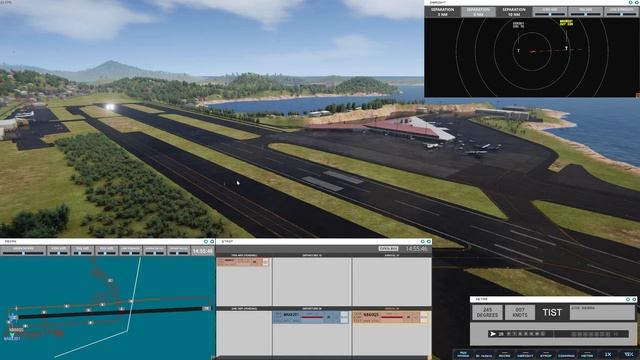The image size is (640, 360).
Task: Select the cyan MXA9201 aircraft symbol on ADIRS
Action: point(12,335)
